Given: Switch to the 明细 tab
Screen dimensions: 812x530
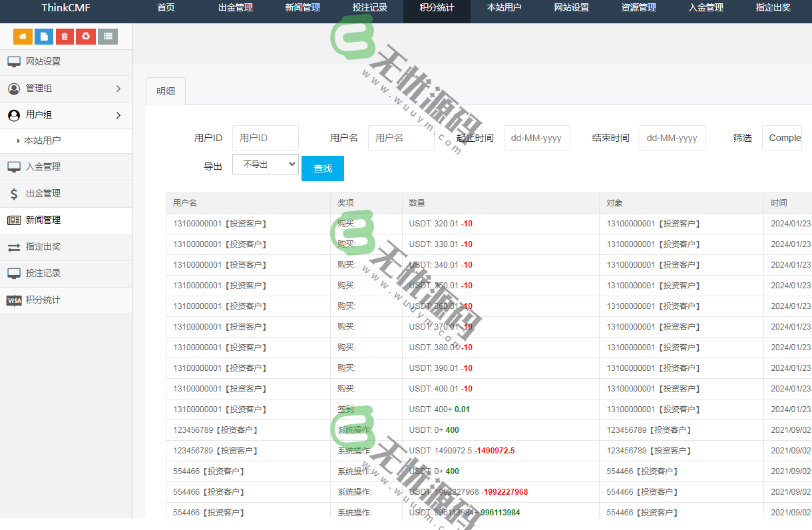Looking at the screenshot, I should click(x=165, y=91).
